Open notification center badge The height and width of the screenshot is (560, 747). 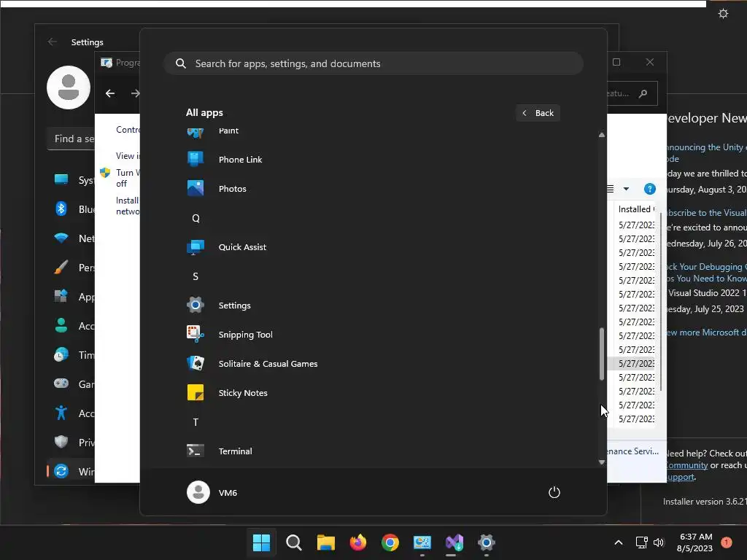[726, 542]
